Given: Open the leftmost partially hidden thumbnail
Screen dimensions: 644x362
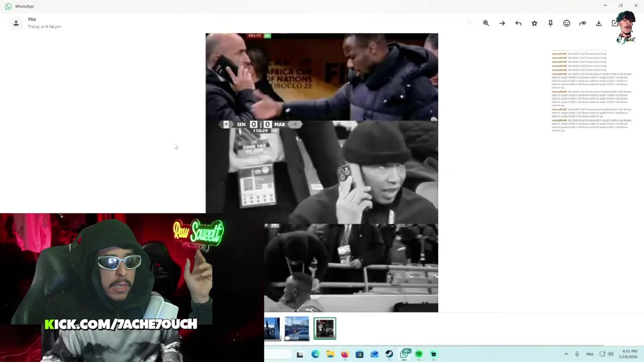Looking at the screenshot, I should tap(272, 329).
